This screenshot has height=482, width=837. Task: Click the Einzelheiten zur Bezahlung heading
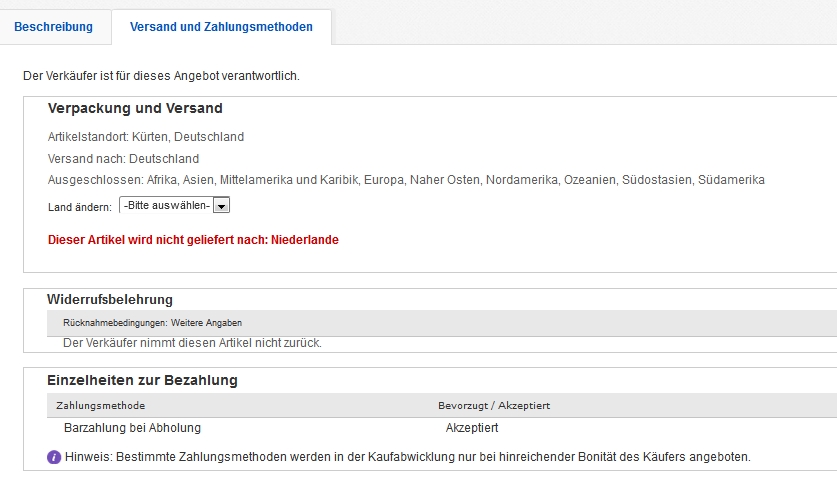[143, 381]
